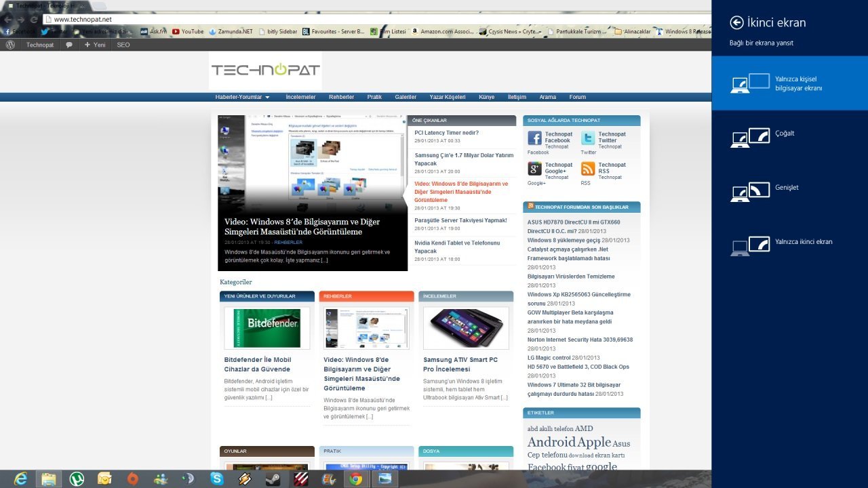This screenshot has height=488, width=868.
Task: Select Yalnızca kişisel bilgisayar ekranı option
Action: 790,83
